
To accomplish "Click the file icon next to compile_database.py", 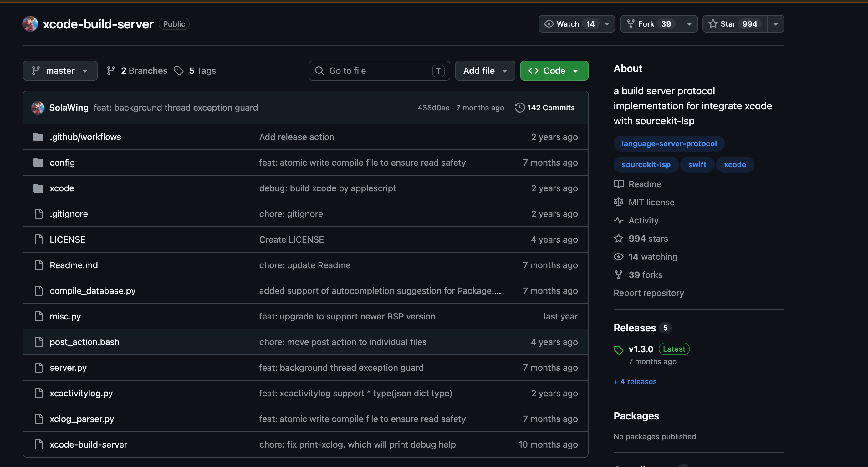I will [x=39, y=291].
